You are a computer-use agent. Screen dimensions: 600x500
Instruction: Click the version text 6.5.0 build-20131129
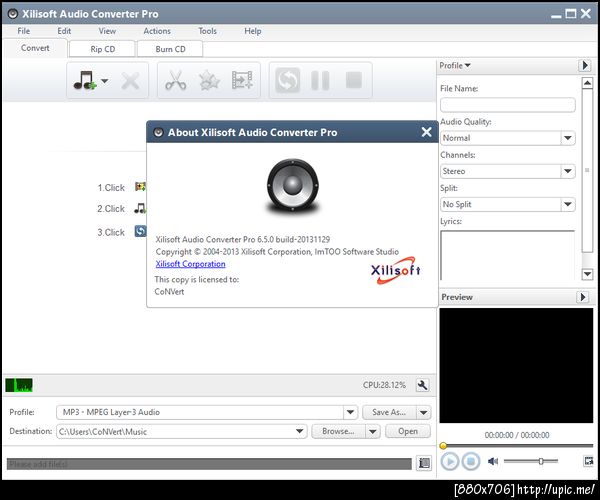(293, 239)
